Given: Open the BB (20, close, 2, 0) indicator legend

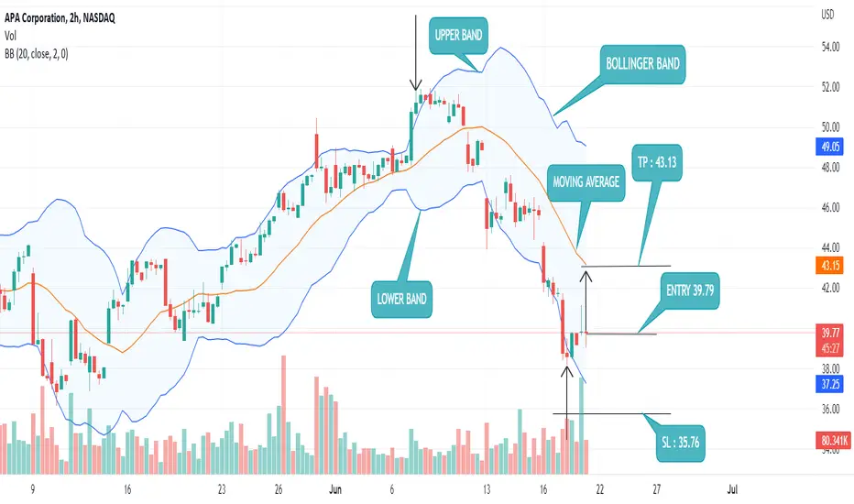Looking at the screenshot, I should click(x=37, y=53).
